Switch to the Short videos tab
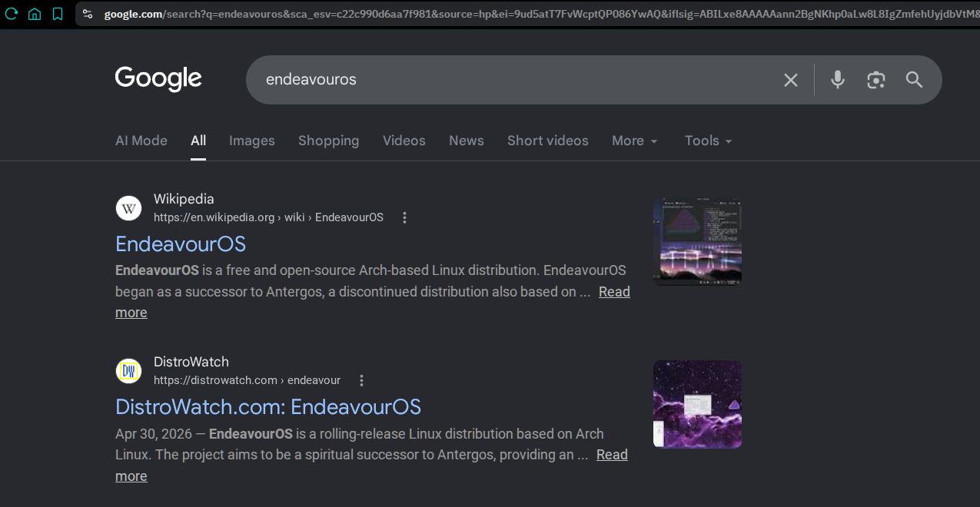 point(548,141)
